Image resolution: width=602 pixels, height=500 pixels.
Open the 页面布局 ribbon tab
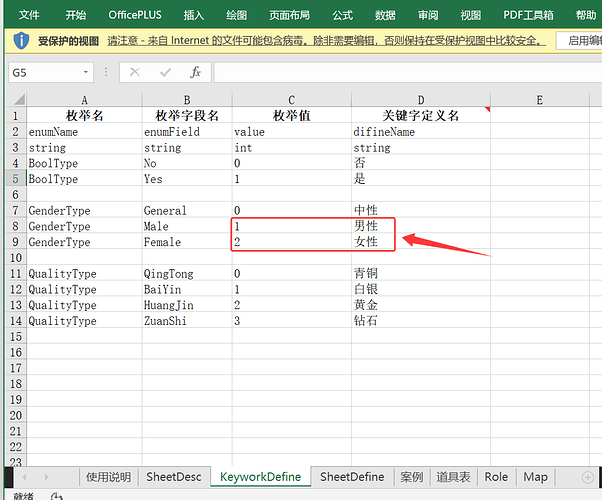click(x=289, y=15)
